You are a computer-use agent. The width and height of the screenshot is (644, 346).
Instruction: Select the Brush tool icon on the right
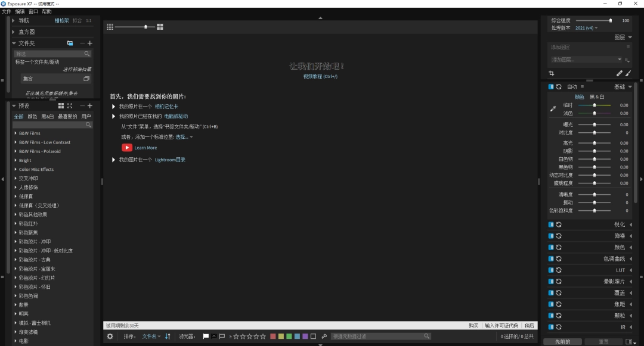[628, 73]
